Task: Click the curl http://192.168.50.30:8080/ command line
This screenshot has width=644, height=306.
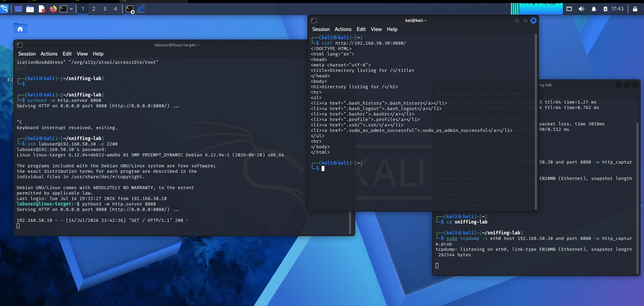Action: point(364,43)
